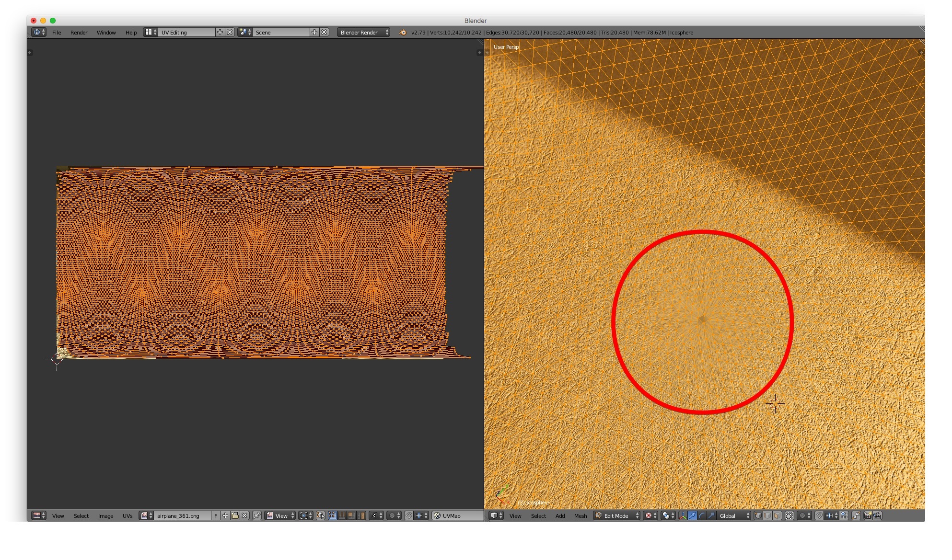Open Global transform orientation dropdown
This screenshot has width=952, height=560.
pyautogui.click(x=733, y=515)
